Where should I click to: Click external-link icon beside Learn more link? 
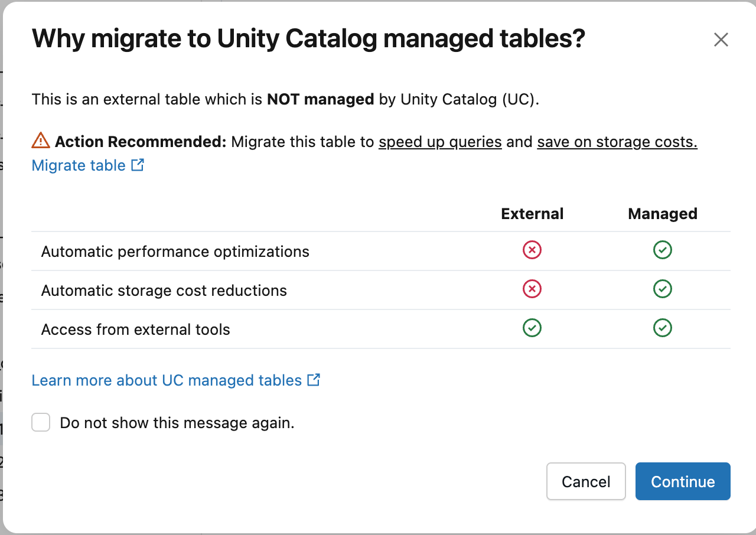pos(314,380)
